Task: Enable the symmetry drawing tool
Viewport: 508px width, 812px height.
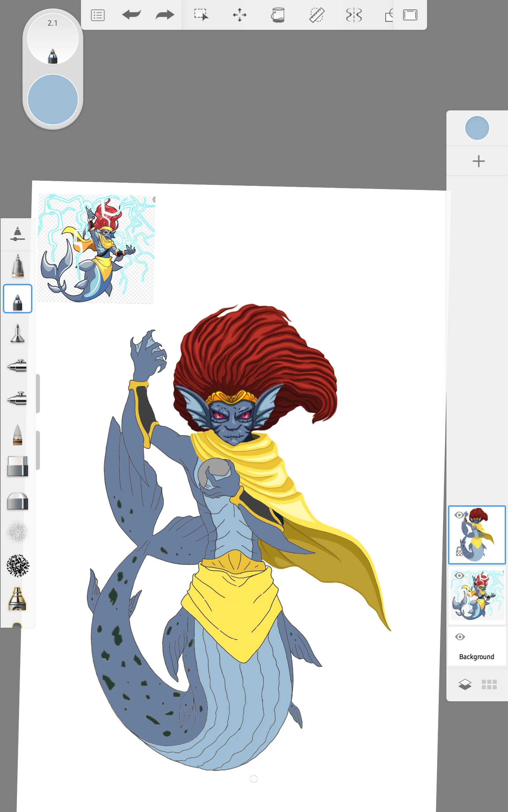Action: click(354, 15)
